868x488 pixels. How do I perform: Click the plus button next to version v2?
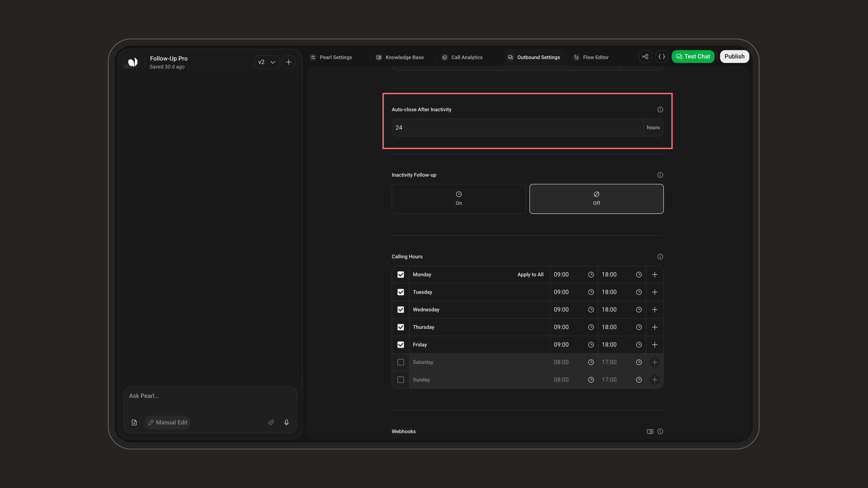(x=288, y=62)
